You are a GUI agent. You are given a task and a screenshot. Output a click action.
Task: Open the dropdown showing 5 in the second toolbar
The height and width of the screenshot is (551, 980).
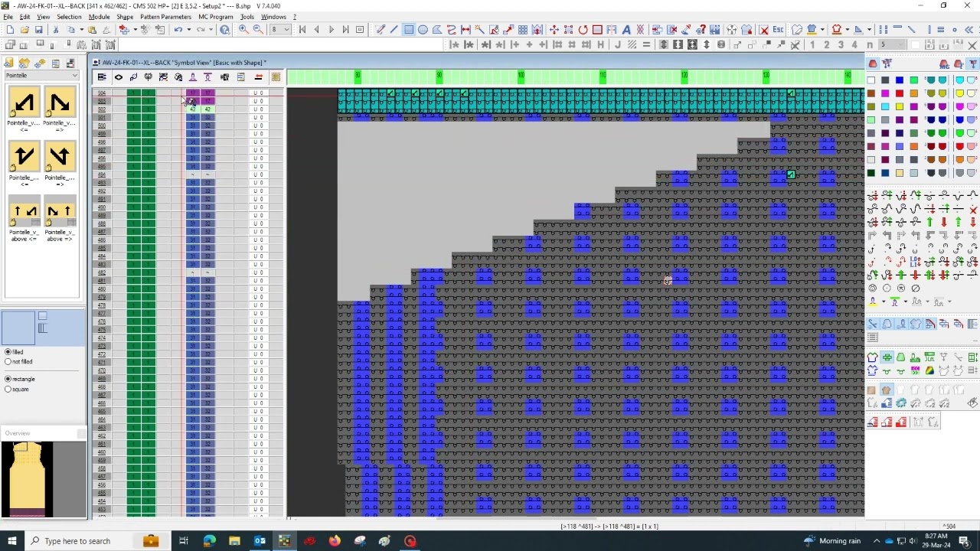(x=902, y=45)
